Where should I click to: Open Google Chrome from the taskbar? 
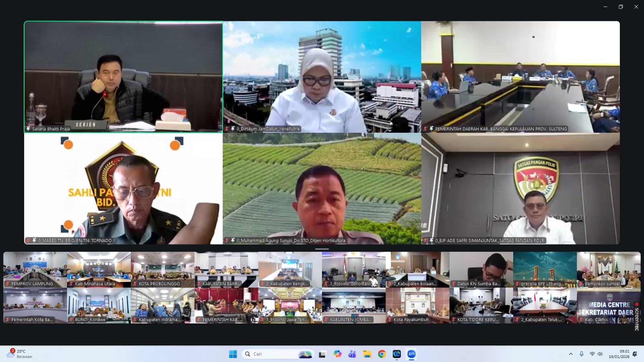click(x=382, y=354)
